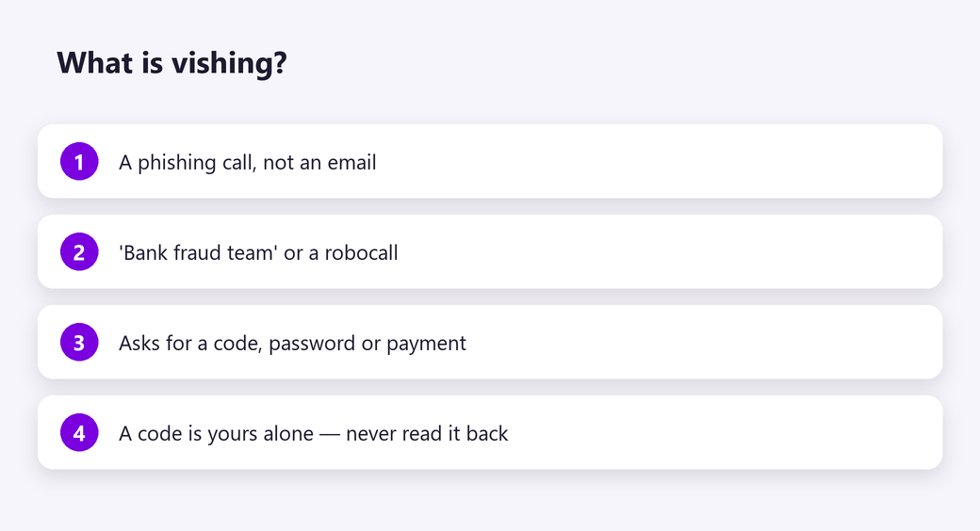Select the purple number 2 badge

(79, 251)
